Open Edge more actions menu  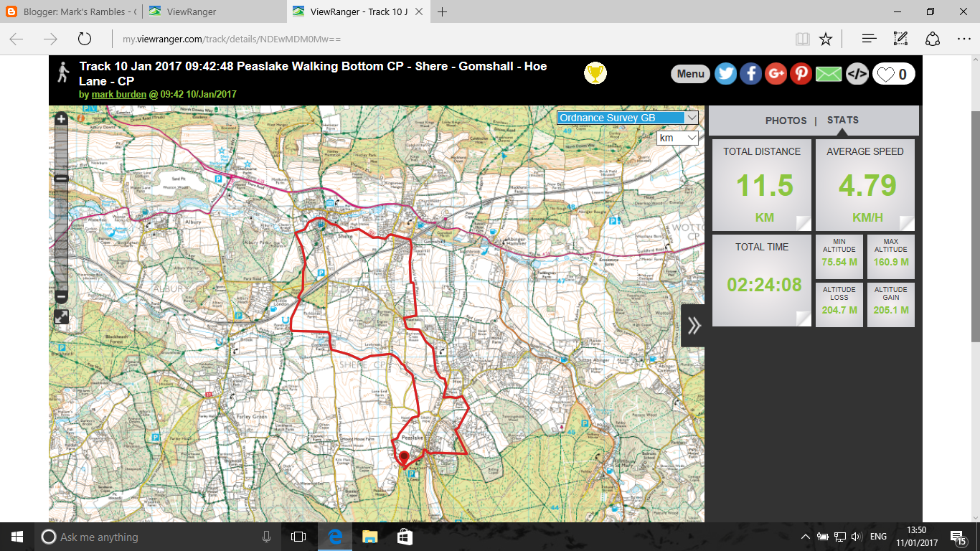963,39
